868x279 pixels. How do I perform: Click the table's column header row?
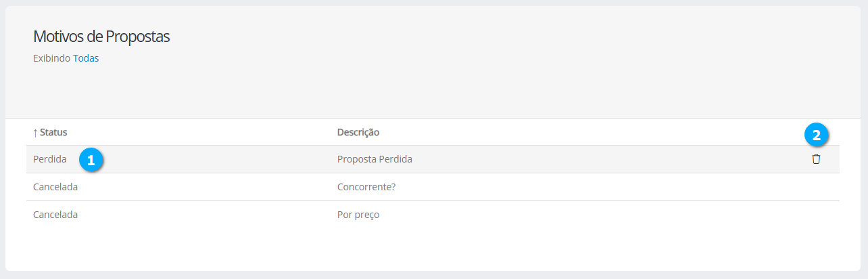541,132
